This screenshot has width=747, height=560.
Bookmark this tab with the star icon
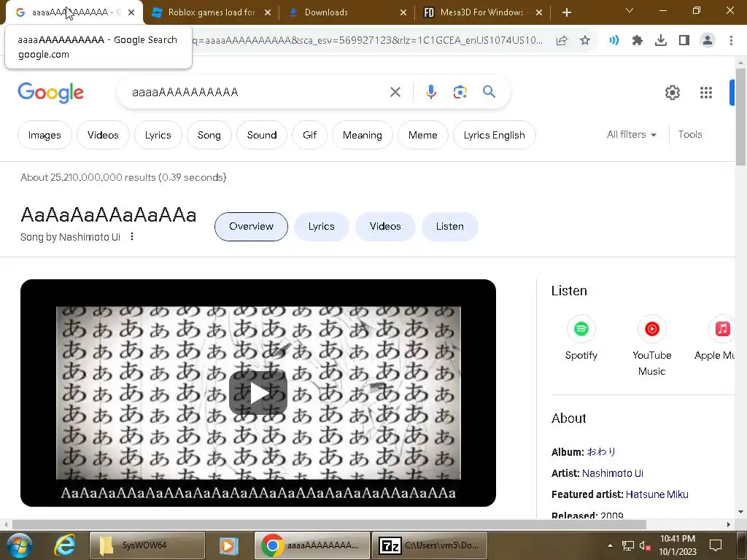point(585,41)
